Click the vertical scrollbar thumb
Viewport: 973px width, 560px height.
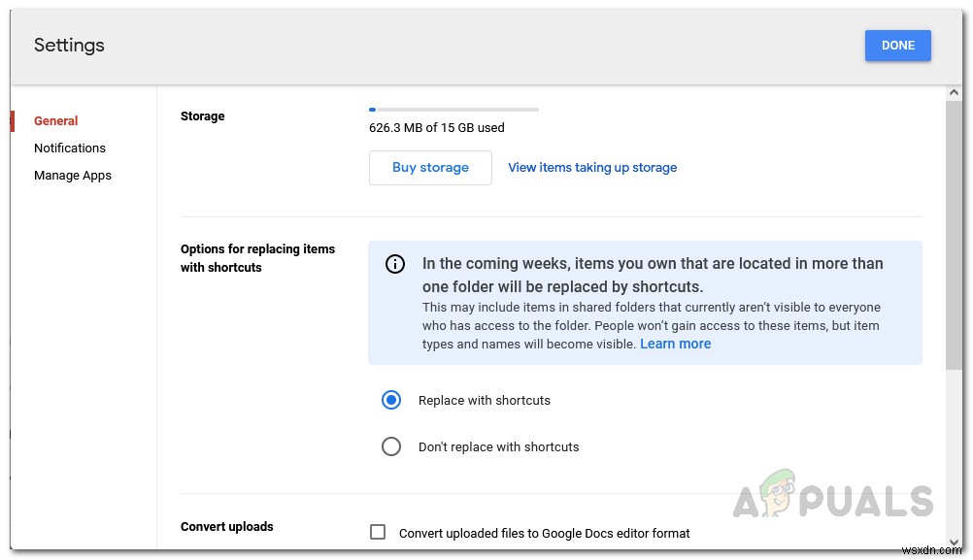point(954,233)
